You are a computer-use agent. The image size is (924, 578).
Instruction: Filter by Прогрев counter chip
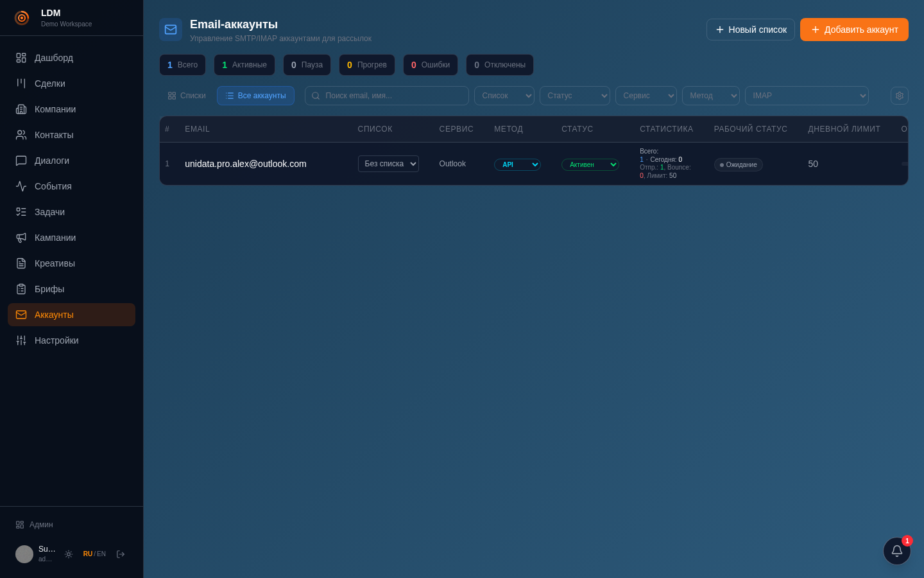(x=367, y=65)
